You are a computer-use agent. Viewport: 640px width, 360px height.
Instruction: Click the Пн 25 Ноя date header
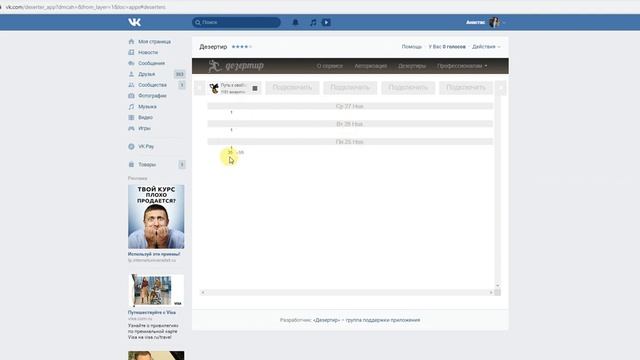[350, 142]
